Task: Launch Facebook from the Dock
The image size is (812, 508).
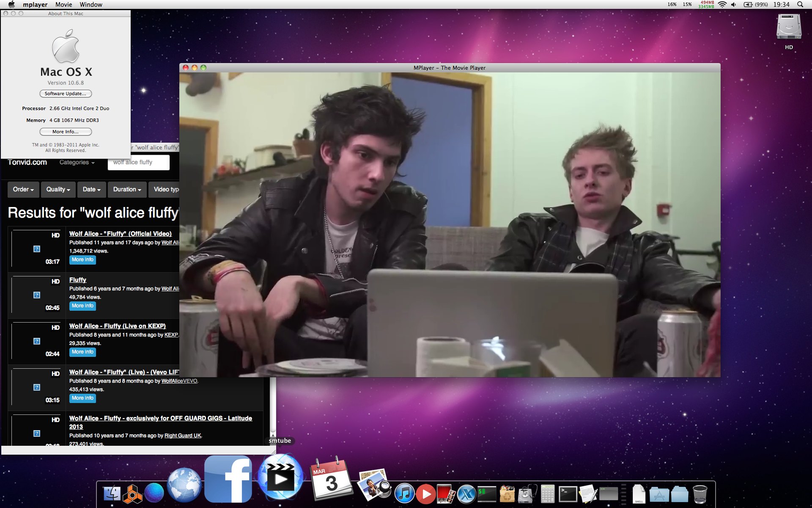Action: coord(228,479)
